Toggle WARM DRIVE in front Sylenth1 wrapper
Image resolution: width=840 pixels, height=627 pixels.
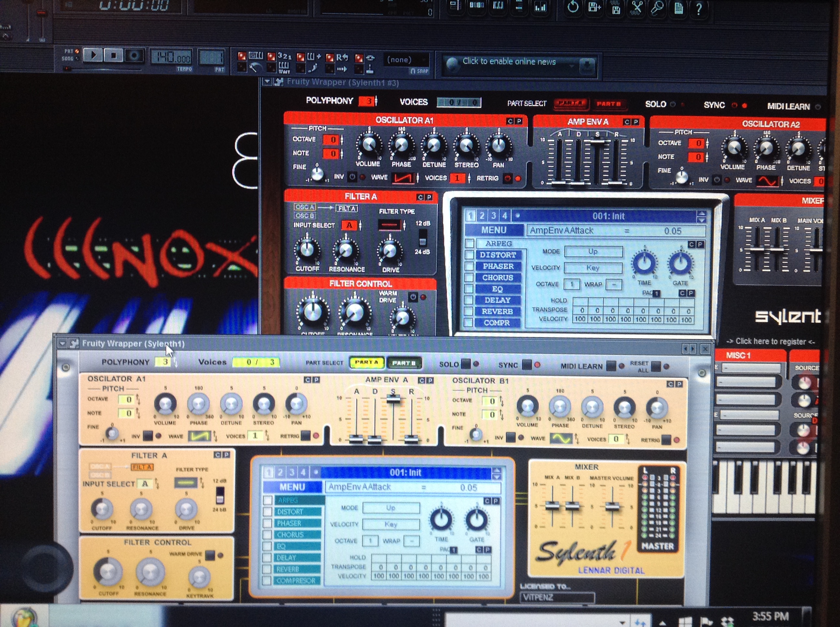pos(210,555)
